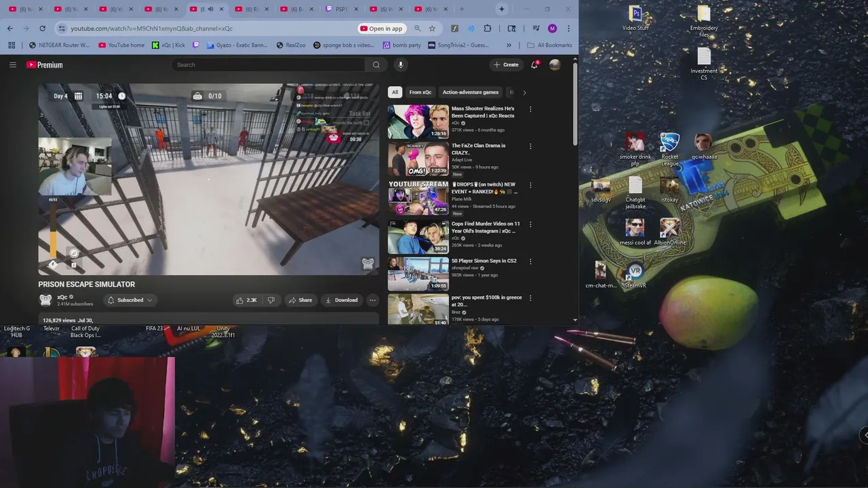Viewport: 868px width, 488px height.
Task: Open the 50 Player Simon Says thumbnail
Action: 418,273
